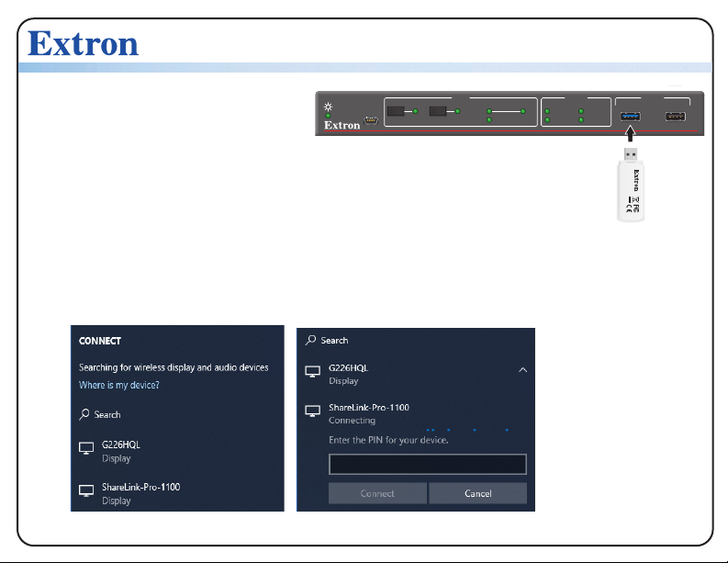Click the black USB port on device's right end
728x563 pixels.
(675, 116)
